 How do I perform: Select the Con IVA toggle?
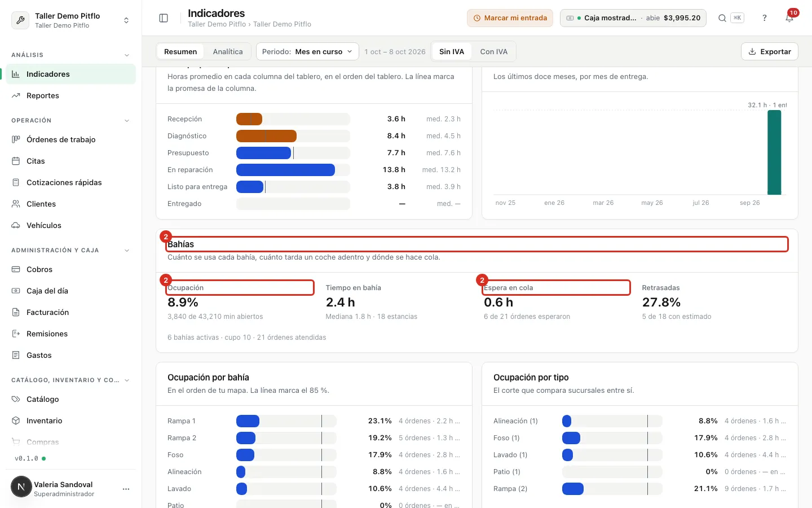pos(494,51)
